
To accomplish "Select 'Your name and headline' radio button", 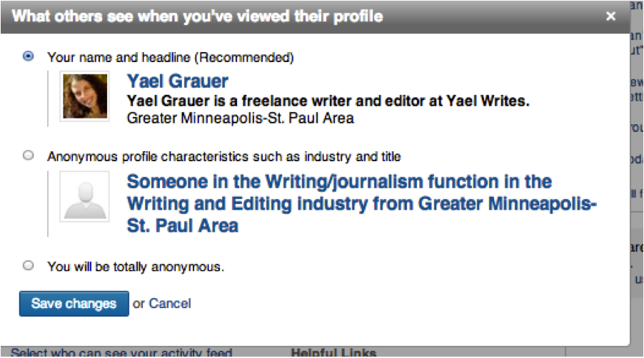I will tap(29, 56).
